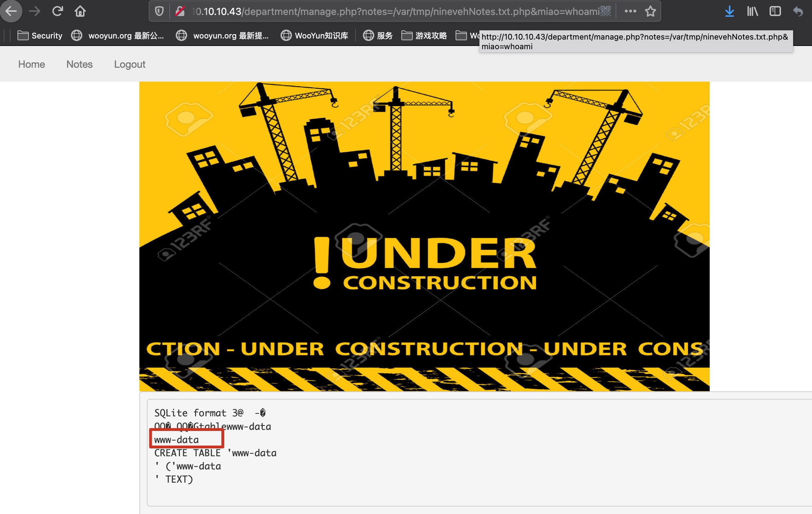812x514 pixels.
Task: Open the Notes navigation item
Action: tap(79, 64)
